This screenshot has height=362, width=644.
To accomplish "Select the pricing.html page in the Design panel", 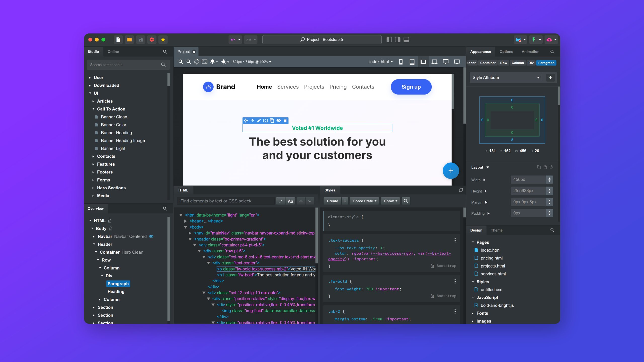I will 491,258.
